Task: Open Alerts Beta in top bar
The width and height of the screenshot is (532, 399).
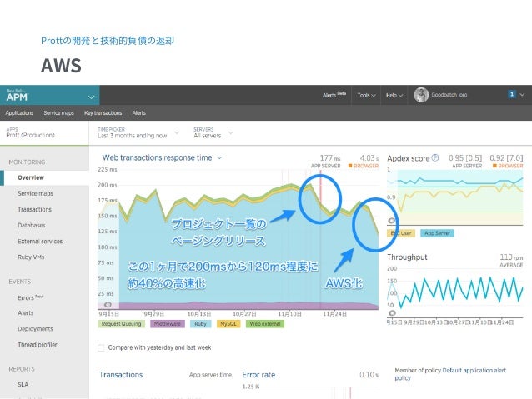Action: [334, 95]
